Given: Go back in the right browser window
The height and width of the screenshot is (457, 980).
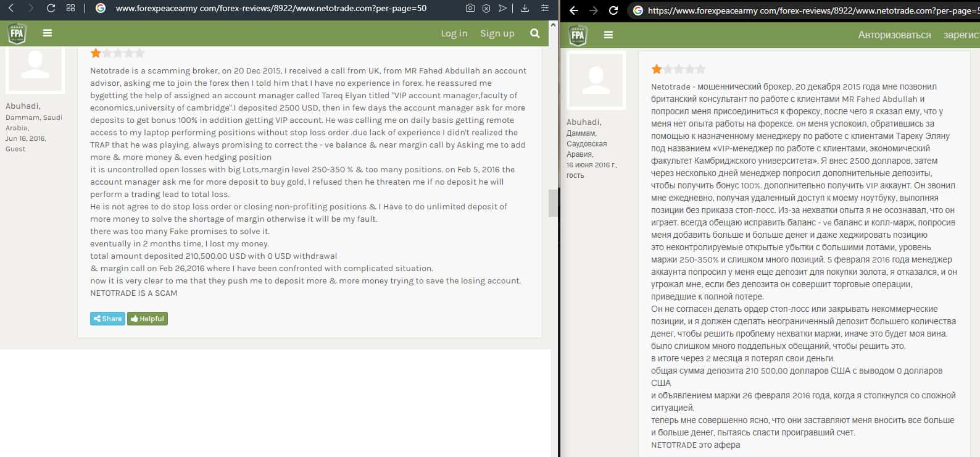Looking at the screenshot, I should pyautogui.click(x=574, y=10).
